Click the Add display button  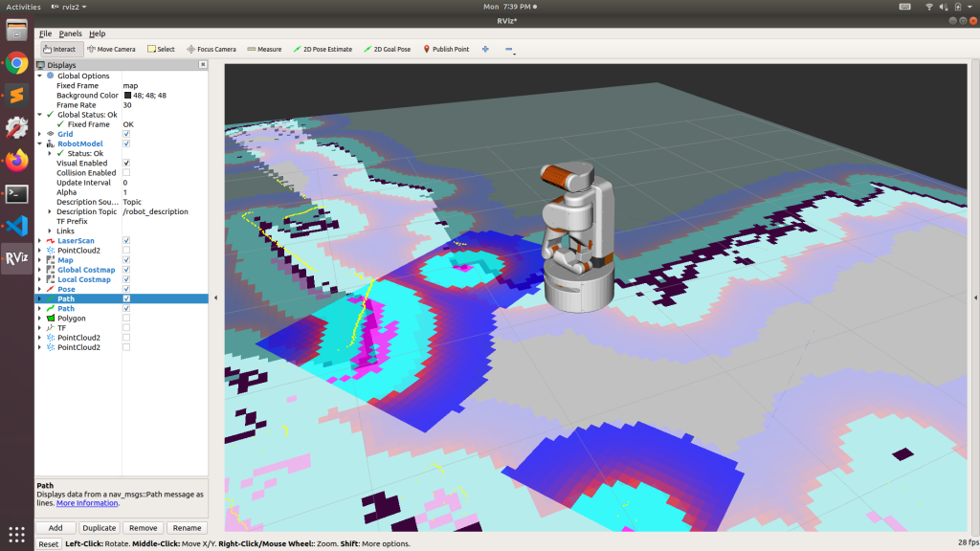point(56,528)
